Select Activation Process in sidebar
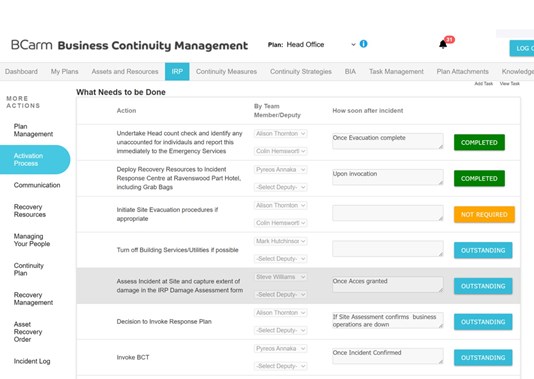The height and width of the screenshot is (379, 534). coord(35,159)
